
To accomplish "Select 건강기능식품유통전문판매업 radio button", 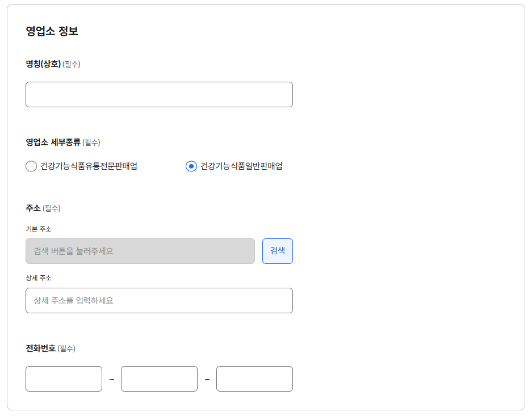I will [31, 166].
